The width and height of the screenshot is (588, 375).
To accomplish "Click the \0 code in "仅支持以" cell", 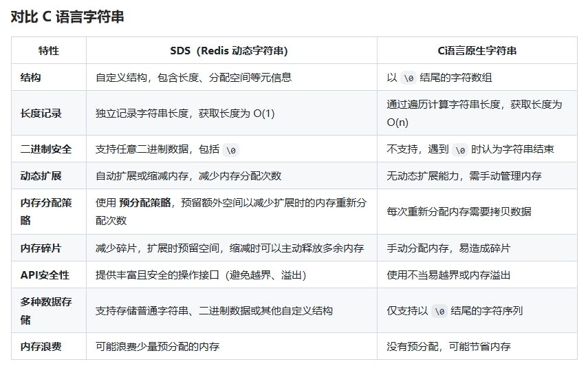I will pyautogui.click(x=439, y=311).
